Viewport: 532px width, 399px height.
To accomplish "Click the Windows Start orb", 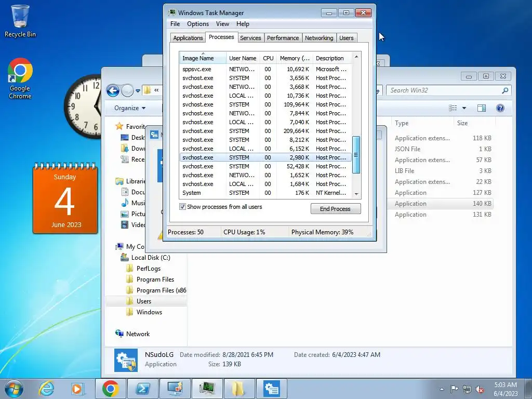I will tap(14, 389).
